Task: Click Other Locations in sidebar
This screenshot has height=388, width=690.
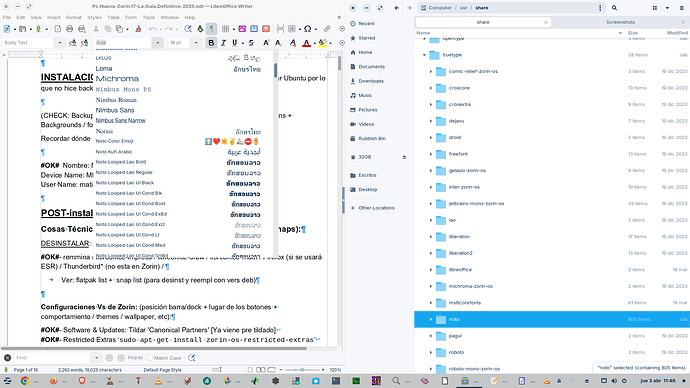Action: pyautogui.click(x=376, y=208)
